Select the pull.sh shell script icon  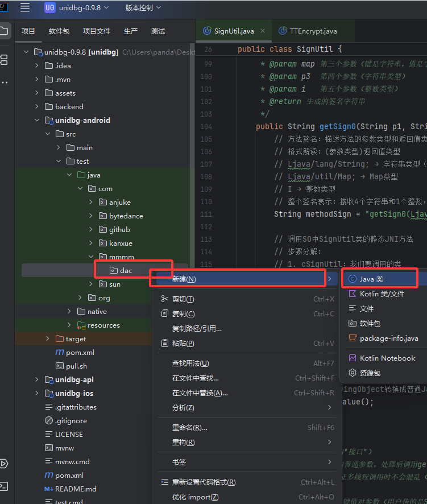tap(60, 366)
